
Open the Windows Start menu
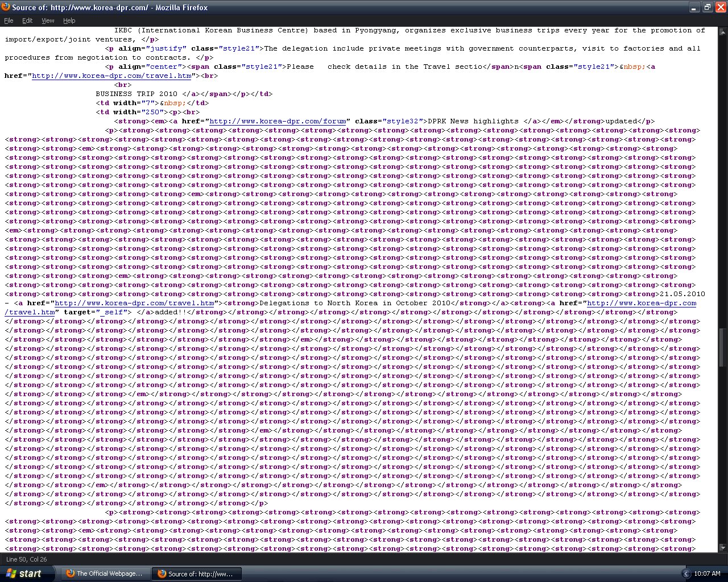[x=24, y=573]
